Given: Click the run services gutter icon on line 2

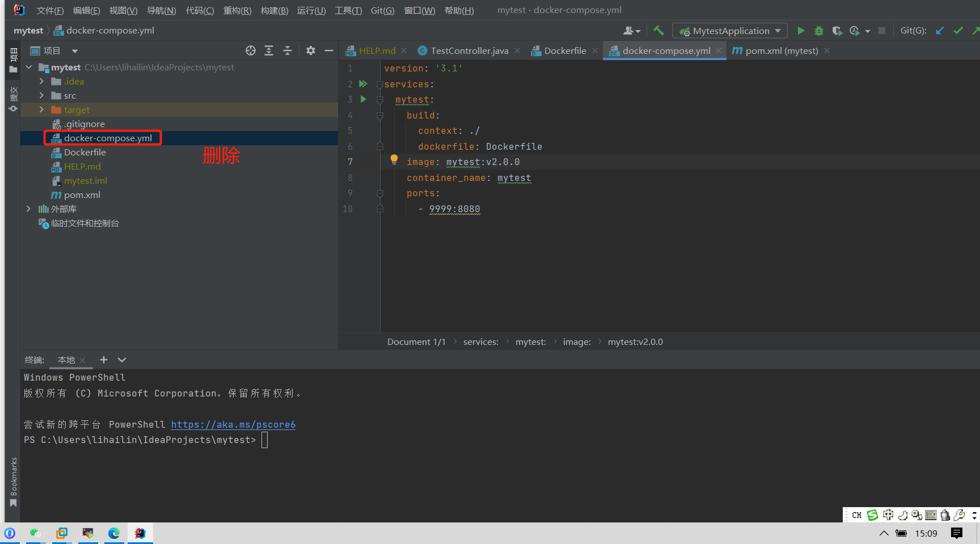Looking at the screenshot, I should [x=363, y=84].
